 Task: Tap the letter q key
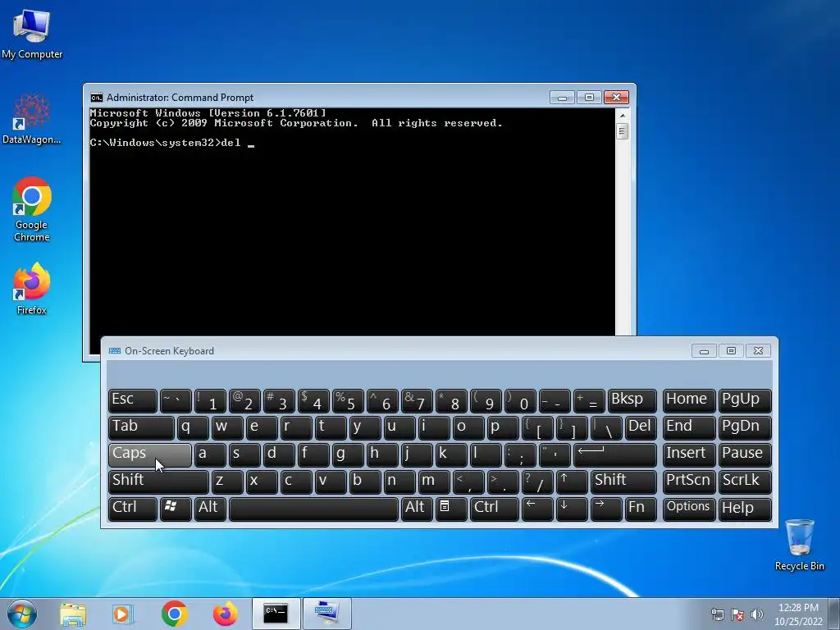193,427
